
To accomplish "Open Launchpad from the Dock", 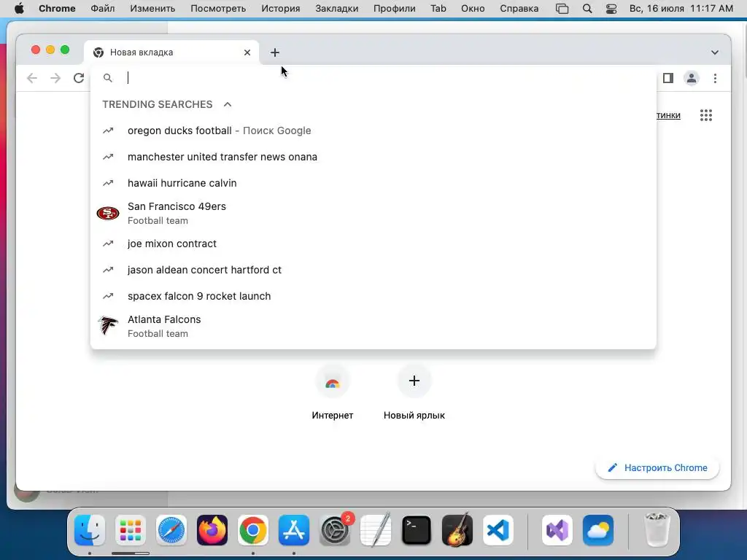I will (x=131, y=529).
